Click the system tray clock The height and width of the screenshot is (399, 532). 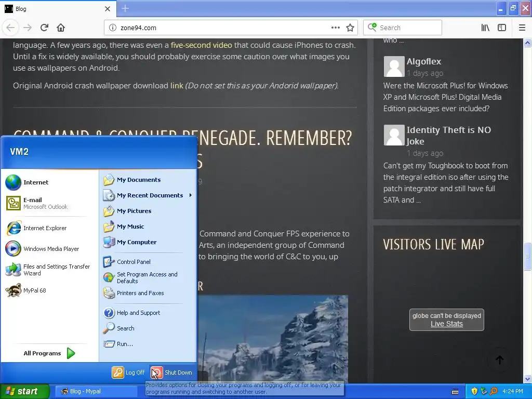(x=513, y=392)
